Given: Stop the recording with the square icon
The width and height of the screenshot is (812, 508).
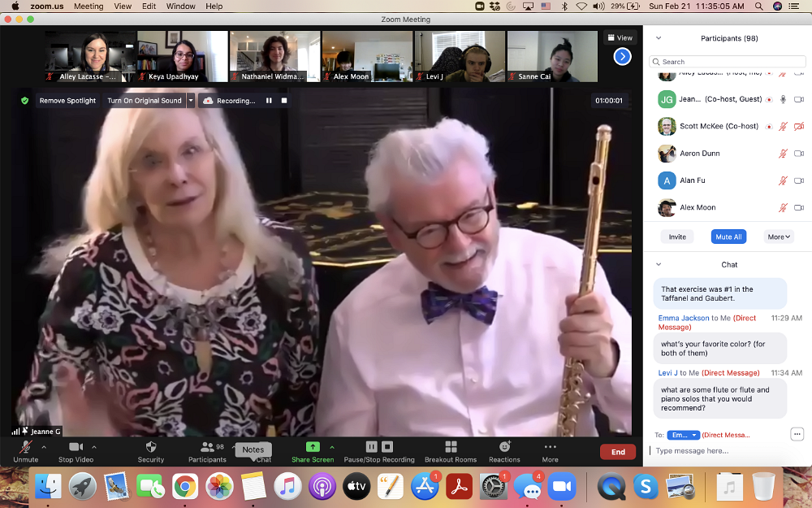Looking at the screenshot, I should point(283,101).
